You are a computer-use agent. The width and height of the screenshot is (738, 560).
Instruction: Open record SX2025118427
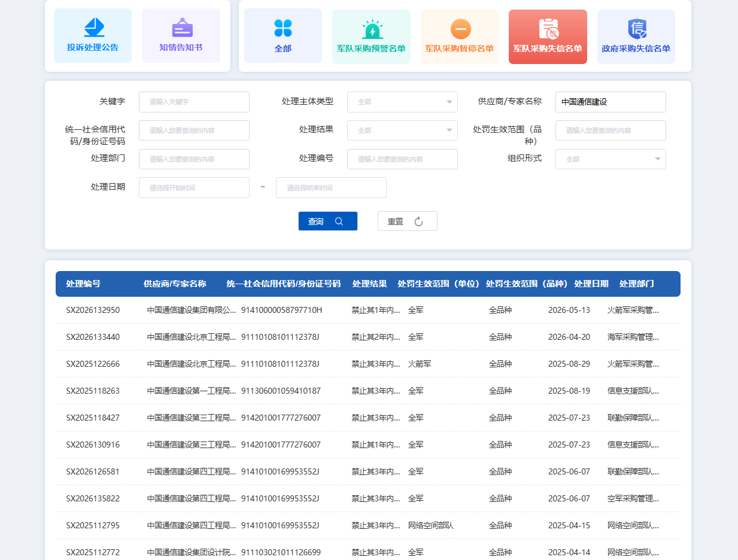[x=93, y=418]
